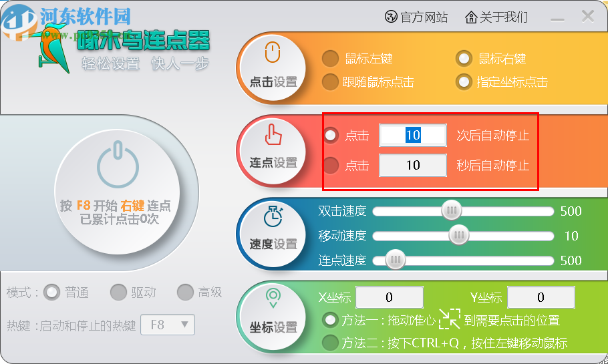
Task: Select the 鼠标右键 radio option
Action: [x=464, y=59]
